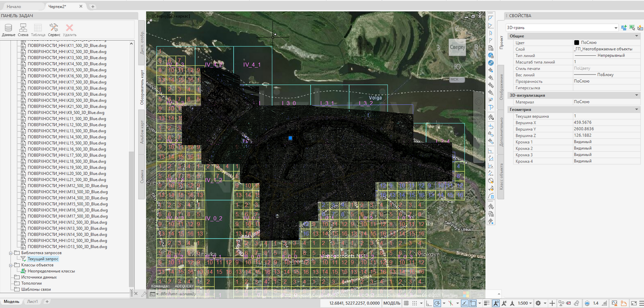Switch to the Лист1 layout tab
644x308 pixels.
coord(32,302)
